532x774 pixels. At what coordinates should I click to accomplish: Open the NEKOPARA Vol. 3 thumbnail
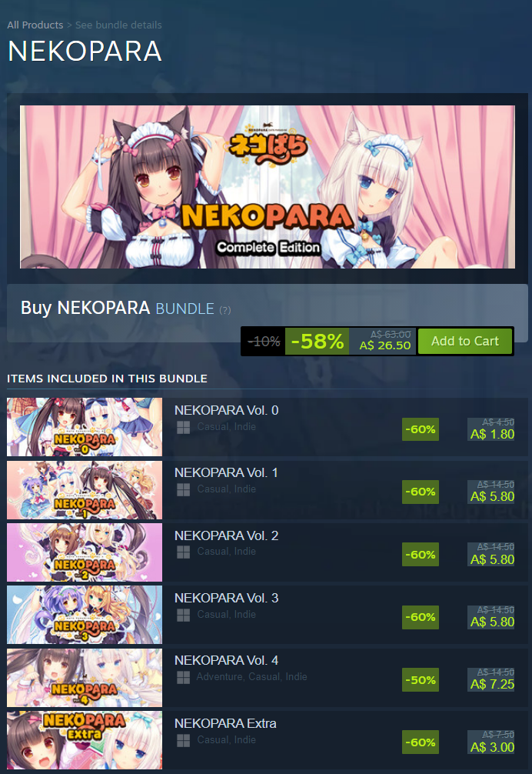tap(85, 615)
